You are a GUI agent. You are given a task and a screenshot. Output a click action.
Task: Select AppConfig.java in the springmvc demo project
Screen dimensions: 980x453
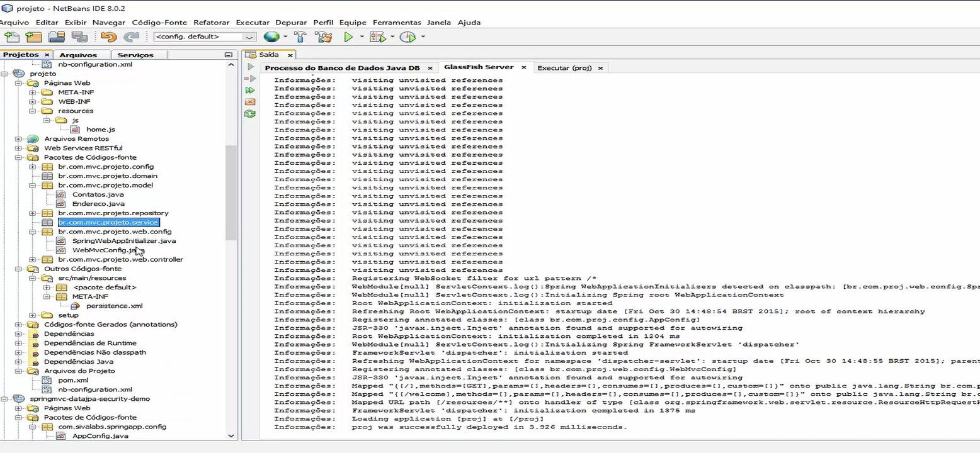click(101, 436)
